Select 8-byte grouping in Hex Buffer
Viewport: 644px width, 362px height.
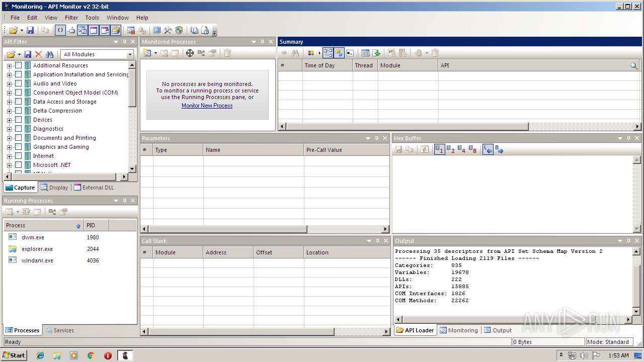(472, 149)
